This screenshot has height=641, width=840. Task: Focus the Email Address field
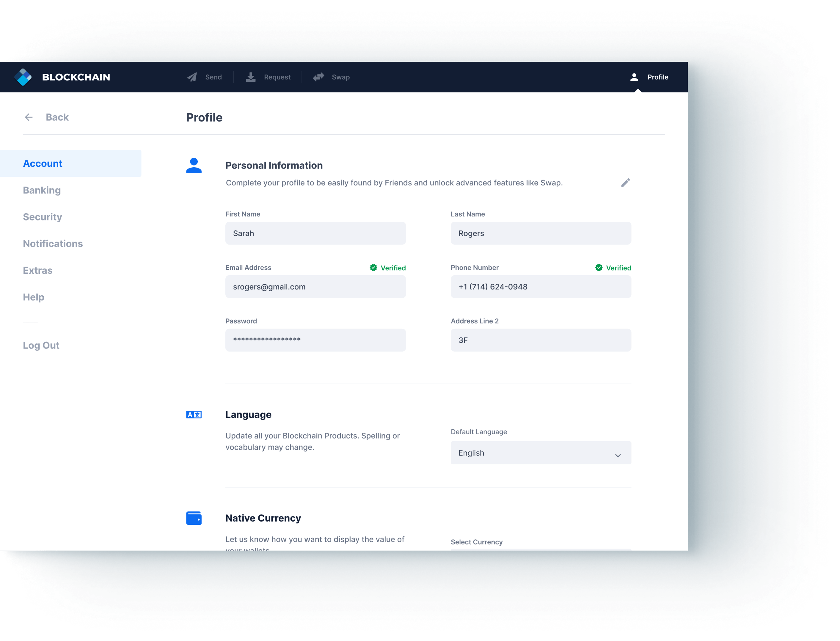[315, 286]
